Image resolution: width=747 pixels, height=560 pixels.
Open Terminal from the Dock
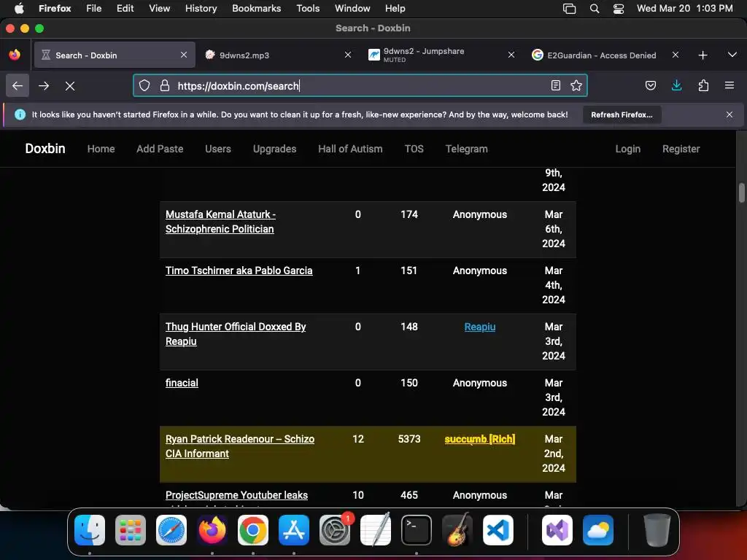tap(417, 530)
